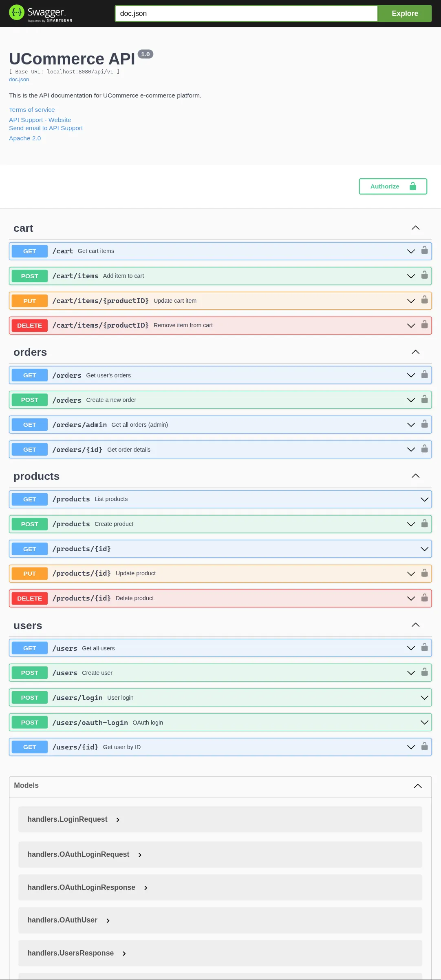Click lock icon on GET /users/{id} row
Screen dimensions: 441x980
(424, 747)
